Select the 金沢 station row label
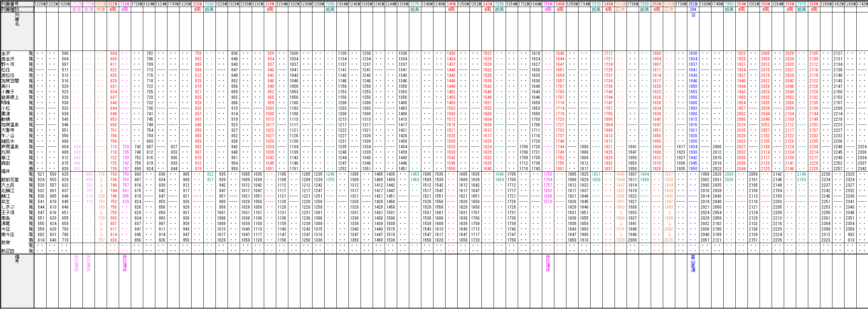Screen dimensions: 868x310 click(x=6, y=53)
